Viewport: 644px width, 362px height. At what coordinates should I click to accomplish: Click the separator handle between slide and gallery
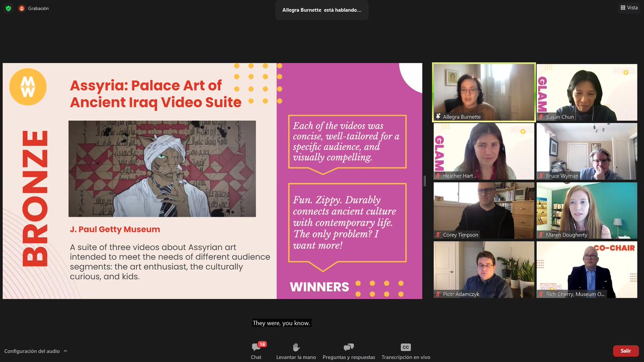point(425,181)
